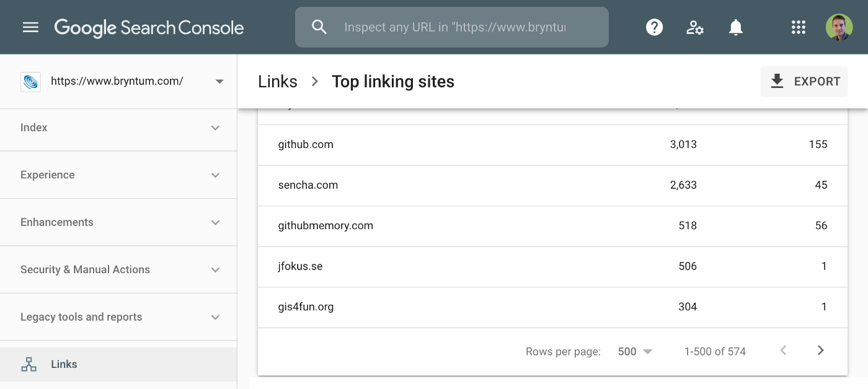The image size is (868, 389).
Task: Open the hamburger main menu
Action: point(30,27)
